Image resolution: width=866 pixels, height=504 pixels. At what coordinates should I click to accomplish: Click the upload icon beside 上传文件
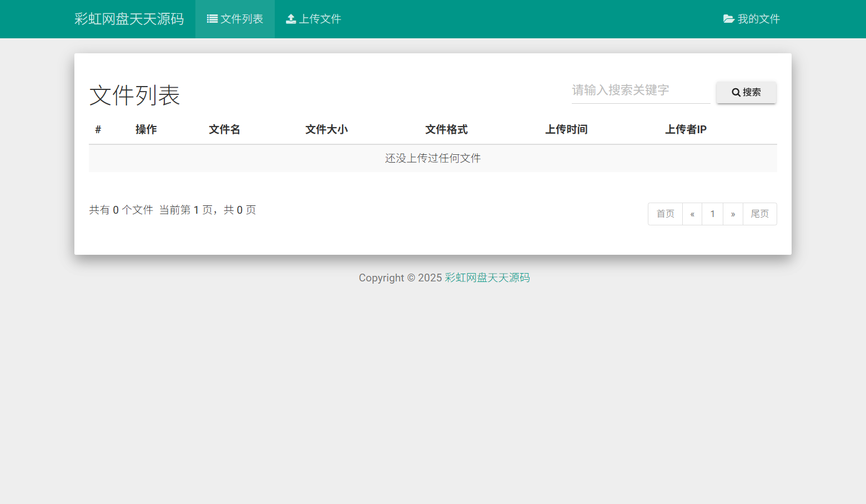pyautogui.click(x=291, y=18)
